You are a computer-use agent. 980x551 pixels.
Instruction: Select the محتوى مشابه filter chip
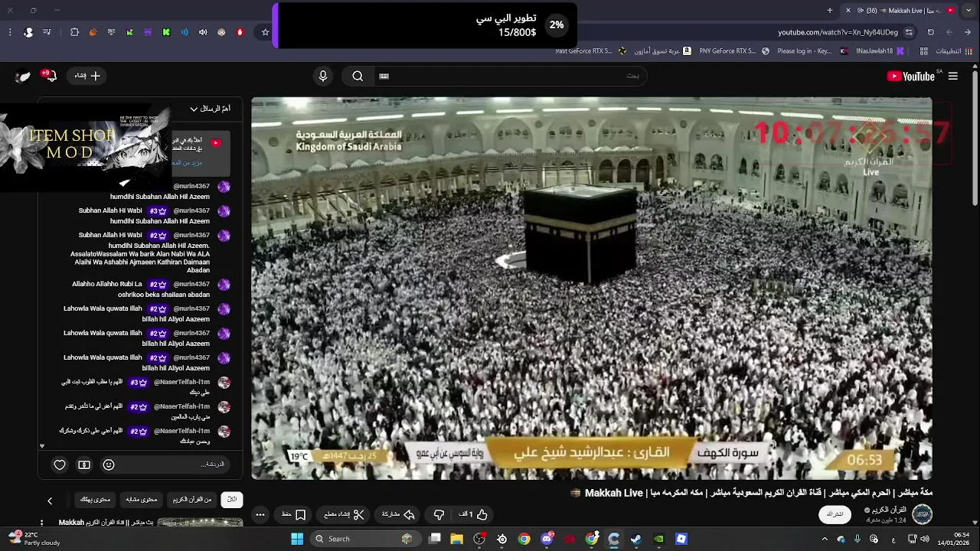pos(142,500)
